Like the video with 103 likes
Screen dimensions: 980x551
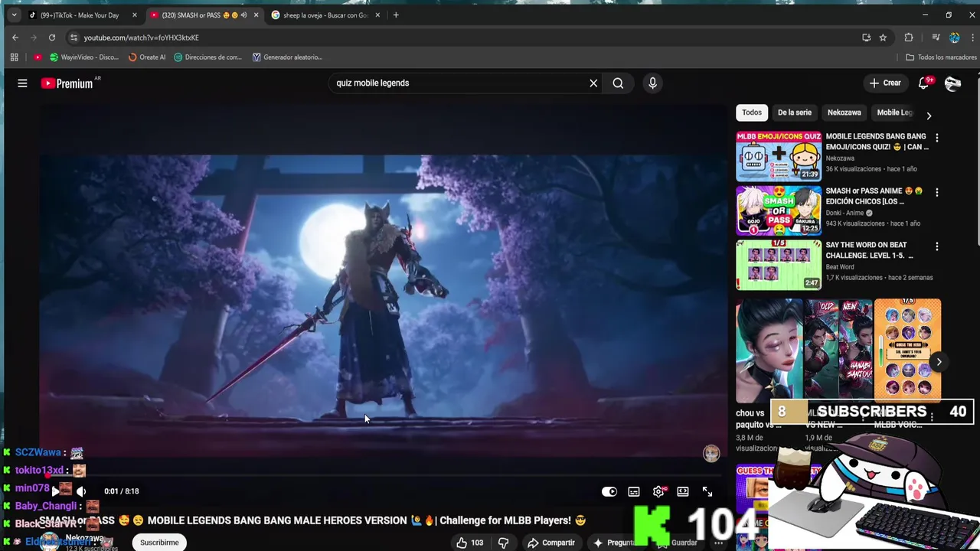pyautogui.click(x=469, y=543)
